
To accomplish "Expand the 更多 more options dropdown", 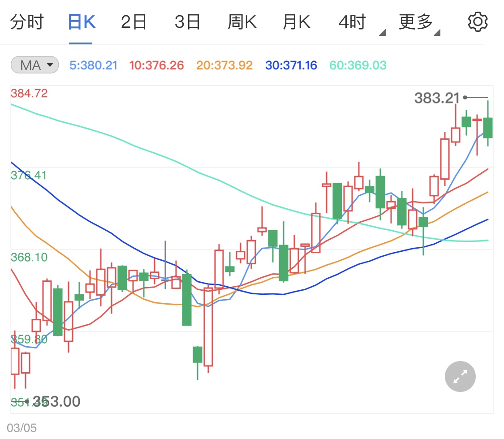I will pyautogui.click(x=419, y=23).
